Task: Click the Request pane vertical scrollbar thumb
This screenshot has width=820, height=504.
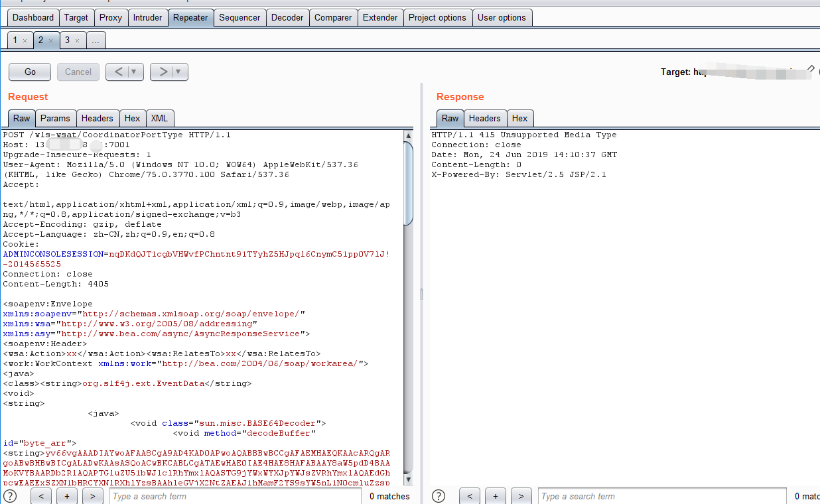Action: click(x=409, y=182)
